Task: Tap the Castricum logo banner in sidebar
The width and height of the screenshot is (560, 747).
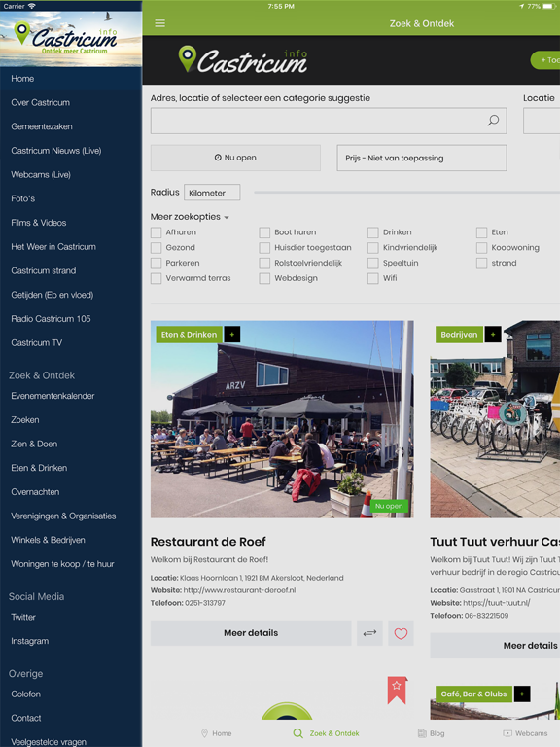Action: (71, 39)
